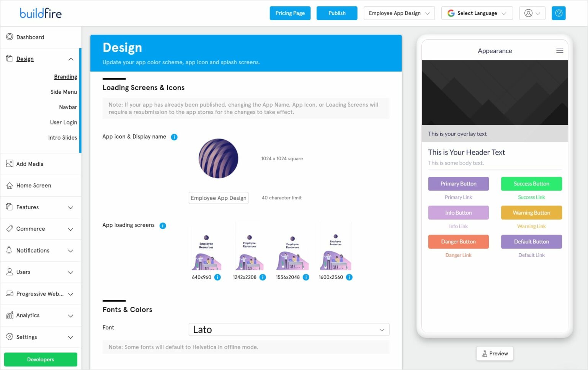Image resolution: width=588 pixels, height=370 pixels.
Task: Click the Publish button
Action: 336,13
